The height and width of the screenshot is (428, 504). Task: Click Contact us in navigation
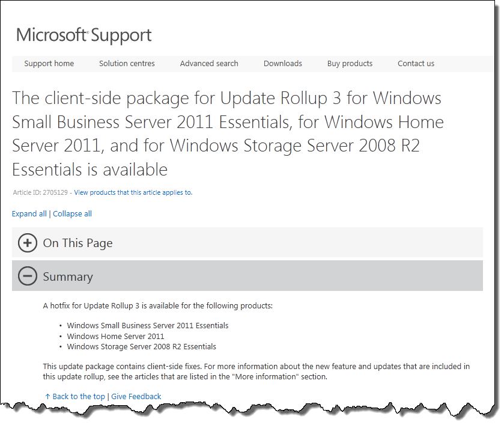click(416, 64)
